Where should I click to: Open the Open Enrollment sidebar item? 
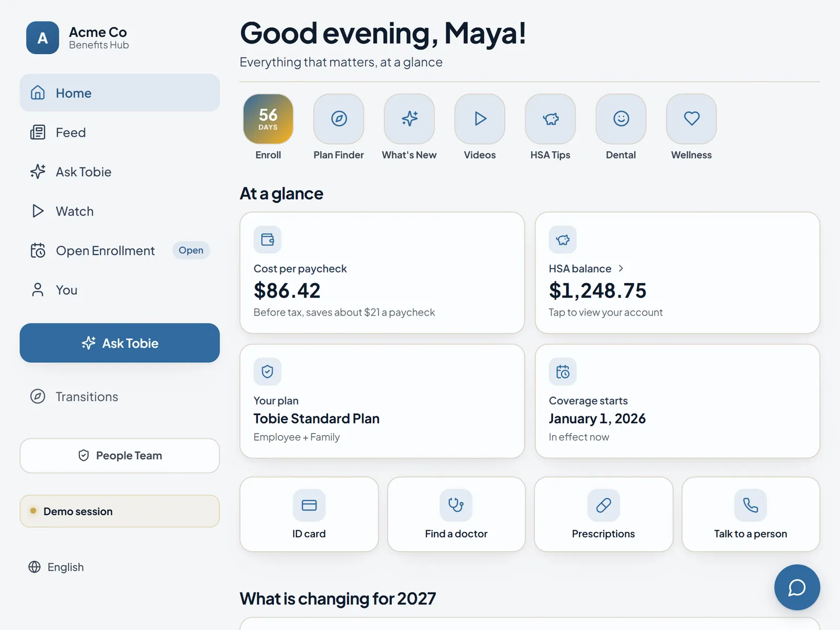[120, 250]
